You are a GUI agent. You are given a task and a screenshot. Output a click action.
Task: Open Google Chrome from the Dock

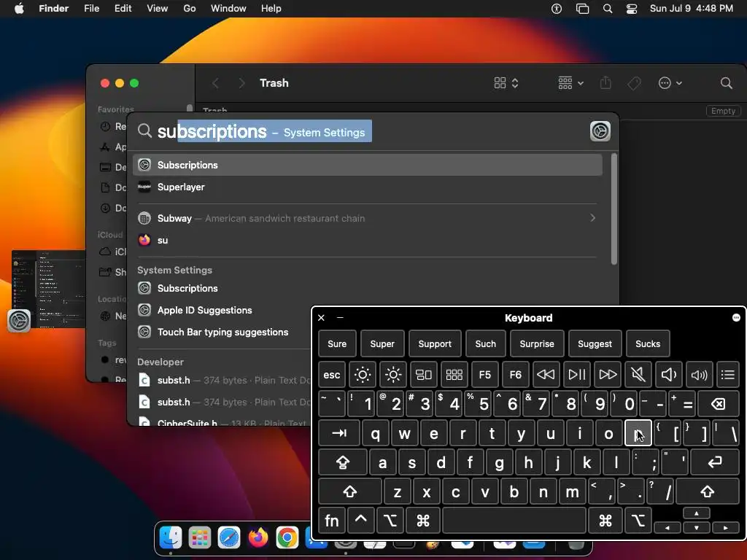click(287, 537)
